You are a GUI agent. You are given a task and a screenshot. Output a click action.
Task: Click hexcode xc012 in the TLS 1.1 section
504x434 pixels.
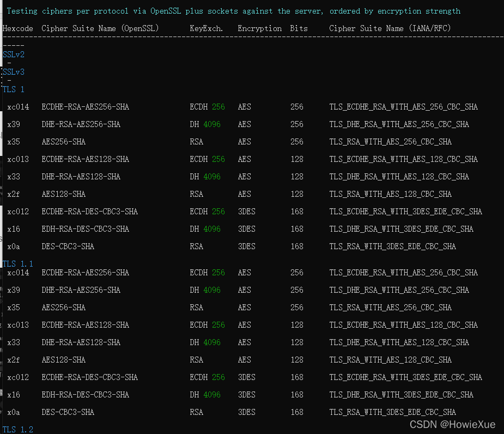(18, 377)
